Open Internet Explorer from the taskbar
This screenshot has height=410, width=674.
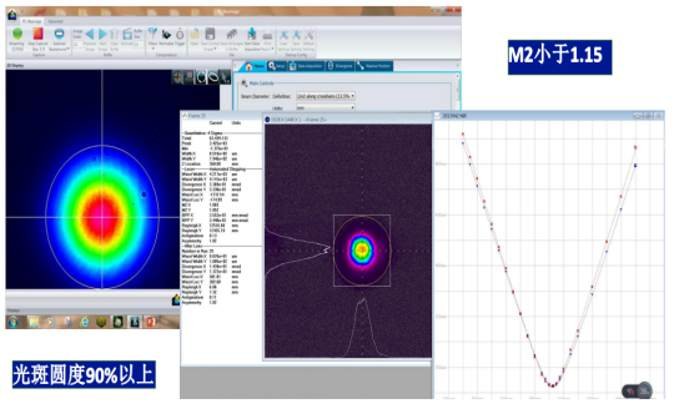click(84, 322)
